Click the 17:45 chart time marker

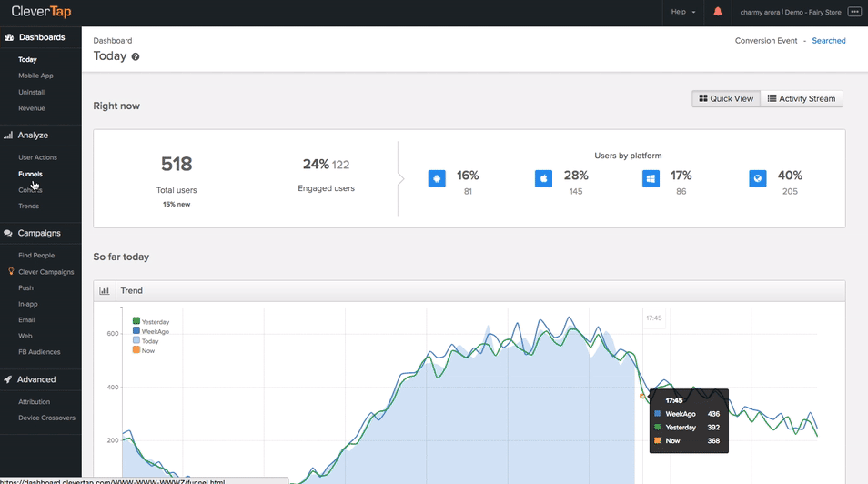point(654,318)
